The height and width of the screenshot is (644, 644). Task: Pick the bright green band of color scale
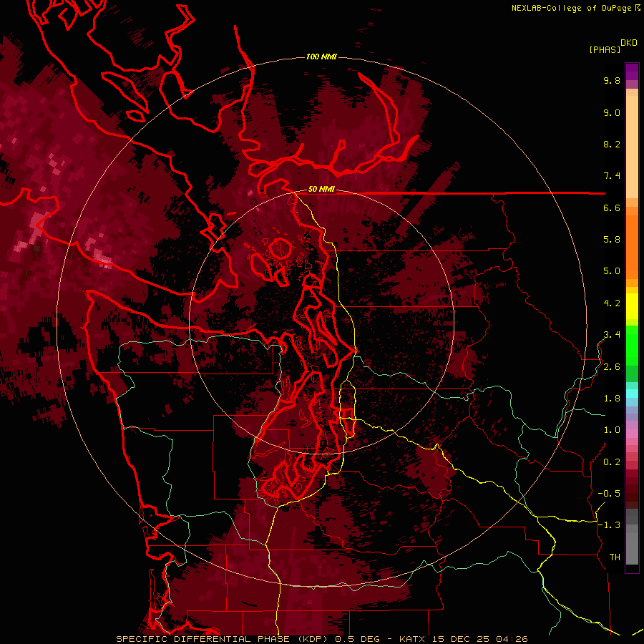tap(632, 345)
